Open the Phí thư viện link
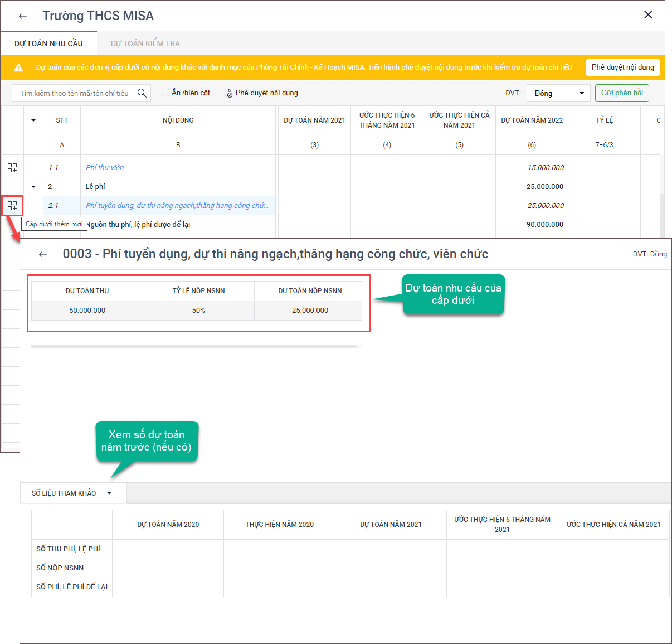 105,168
